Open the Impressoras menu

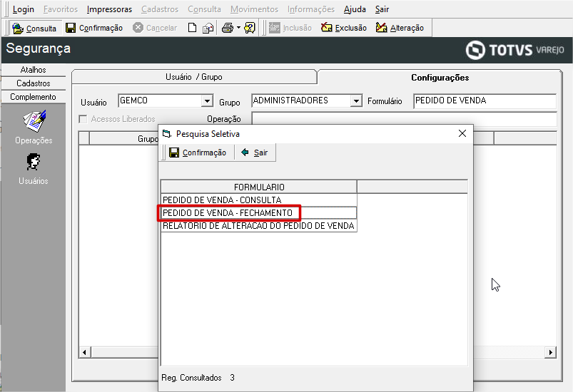tap(109, 9)
